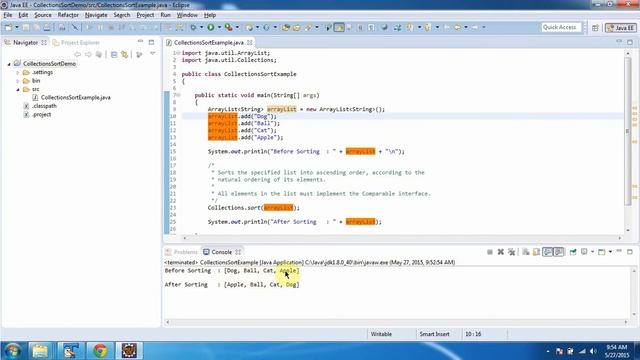
Task: Collapse the src folder
Action: [x=18, y=89]
